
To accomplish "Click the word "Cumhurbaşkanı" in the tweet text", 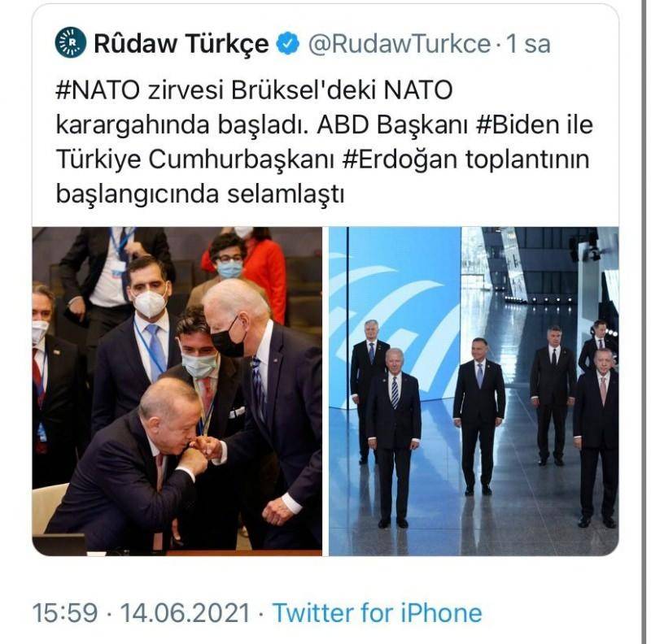I will (x=241, y=160).
